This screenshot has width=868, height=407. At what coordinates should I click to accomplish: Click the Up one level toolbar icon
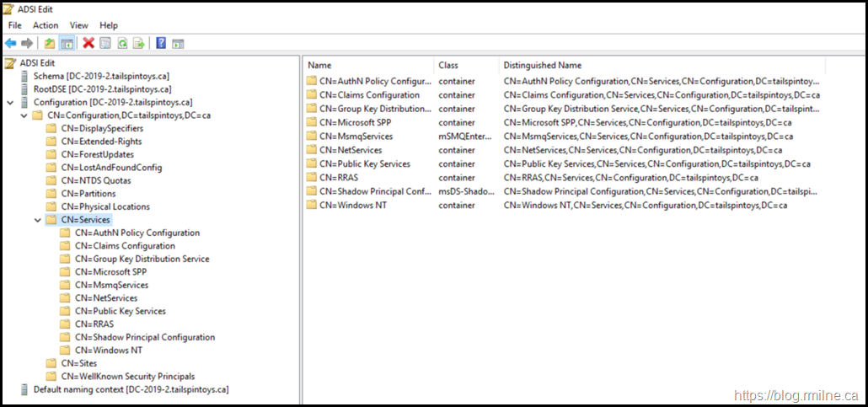point(50,43)
